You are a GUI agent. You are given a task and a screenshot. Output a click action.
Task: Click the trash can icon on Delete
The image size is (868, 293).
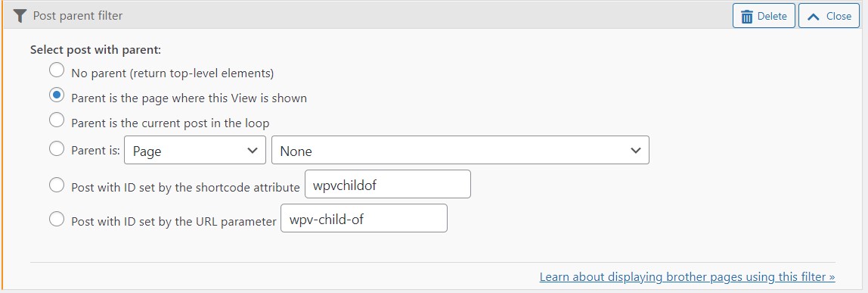coord(747,17)
